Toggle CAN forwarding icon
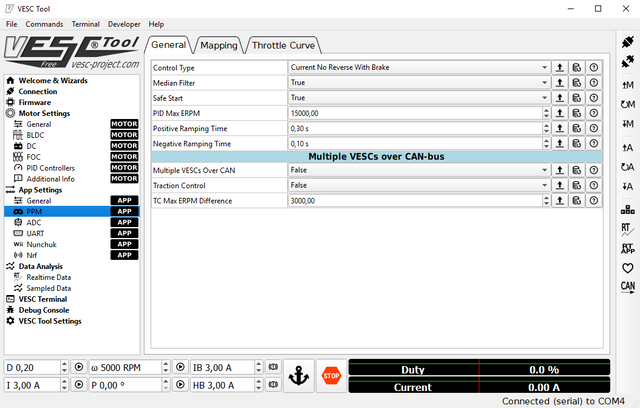This screenshot has width=640, height=408. pyautogui.click(x=627, y=287)
